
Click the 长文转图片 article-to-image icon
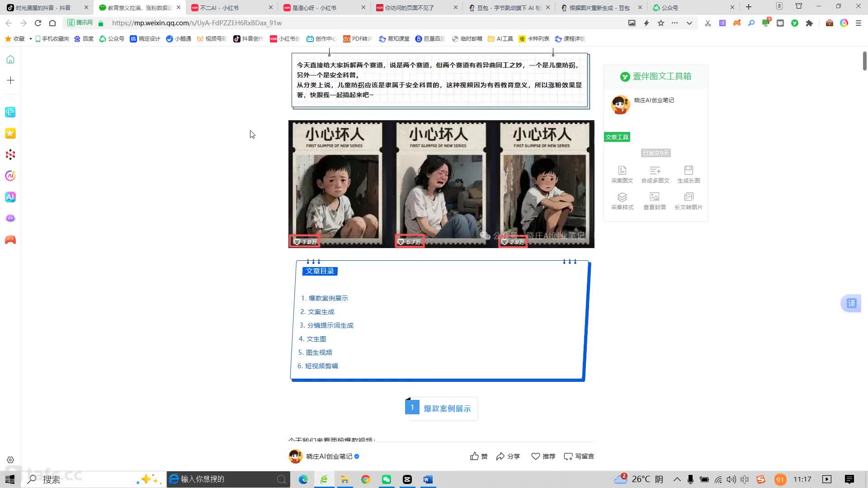[689, 197]
